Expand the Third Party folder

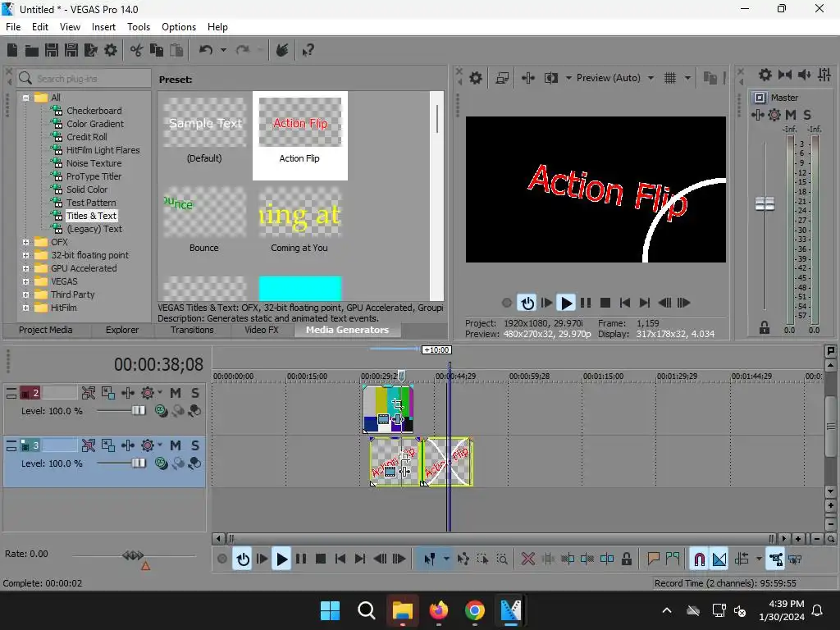25,294
